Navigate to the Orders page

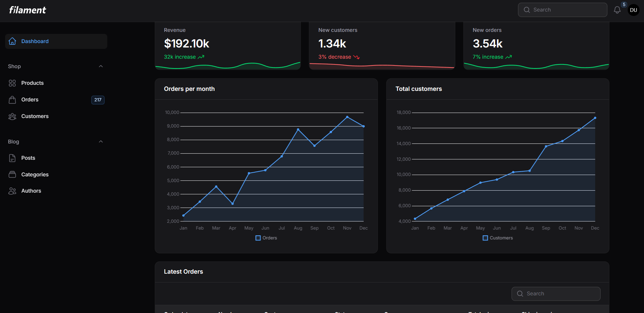pos(30,99)
